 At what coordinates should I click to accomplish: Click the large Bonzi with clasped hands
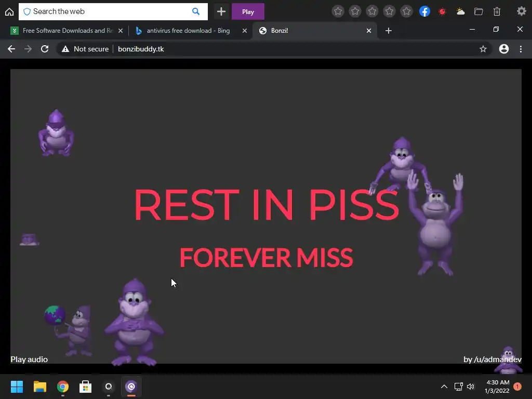point(135,322)
